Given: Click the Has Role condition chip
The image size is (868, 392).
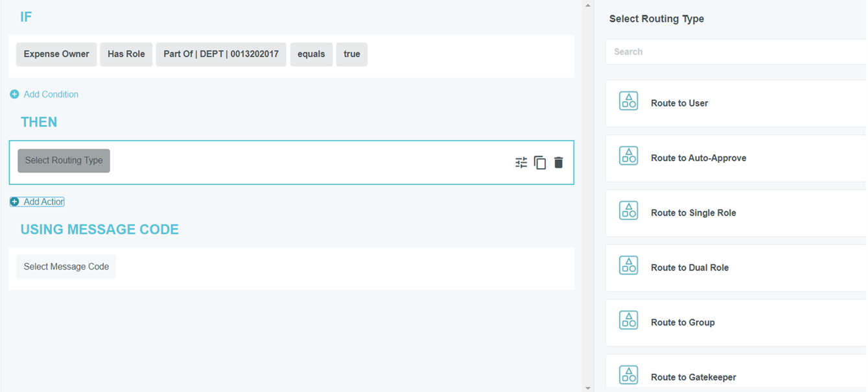Looking at the screenshot, I should click(x=126, y=55).
